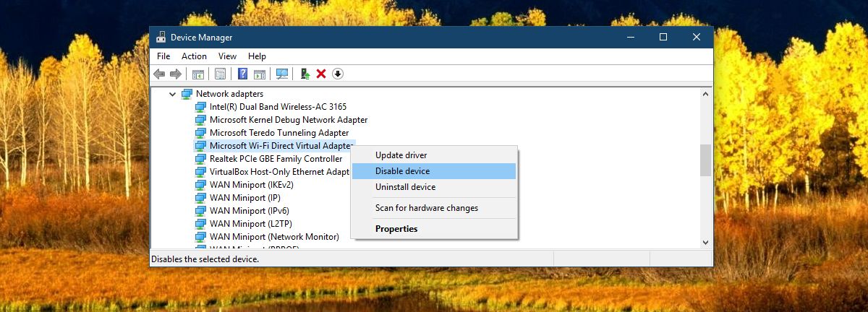Click the Network adapters category label
Screen dimensions: 868x312
[x=229, y=94]
